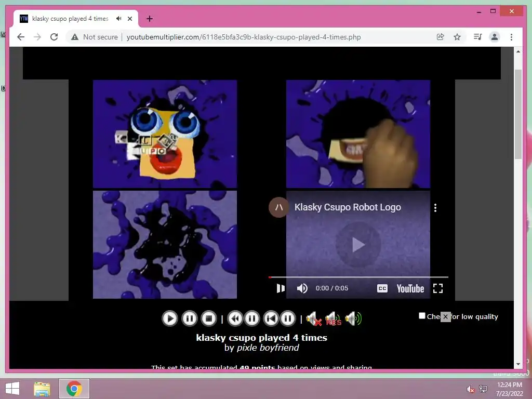The height and width of the screenshot is (399, 532).
Task: Open the Windows Start button
Action: (12, 389)
